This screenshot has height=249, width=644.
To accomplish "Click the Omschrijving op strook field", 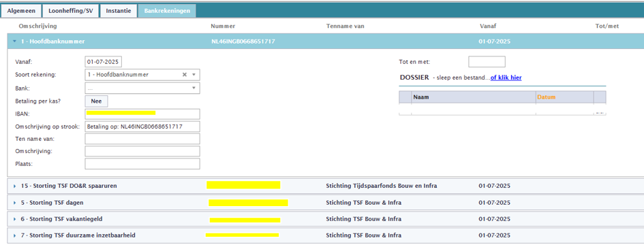I will pyautogui.click(x=142, y=127).
